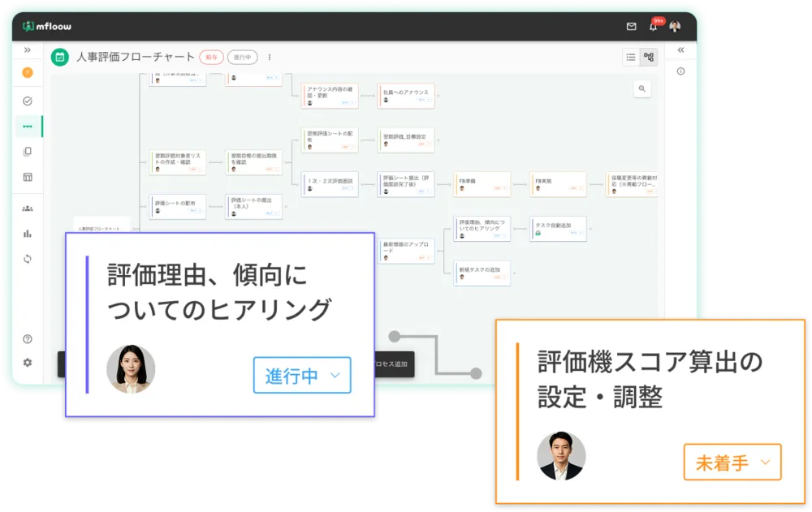Open the settings gear in sidebar

pos(28,363)
